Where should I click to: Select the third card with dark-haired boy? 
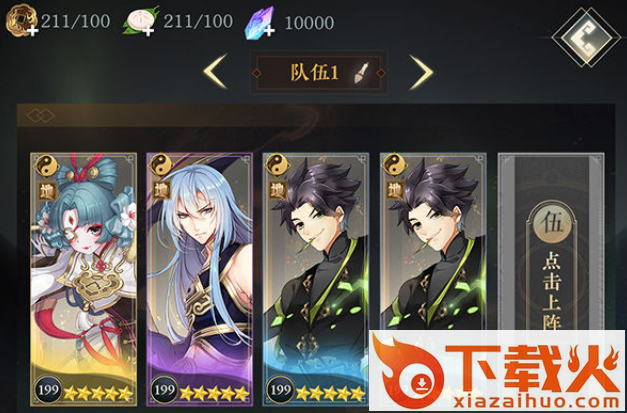(315, 279)
